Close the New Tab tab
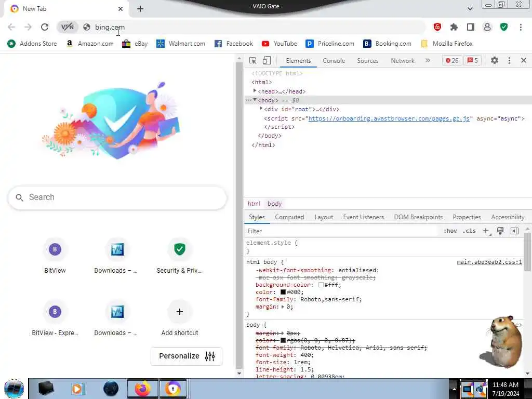 pos(121,9)
